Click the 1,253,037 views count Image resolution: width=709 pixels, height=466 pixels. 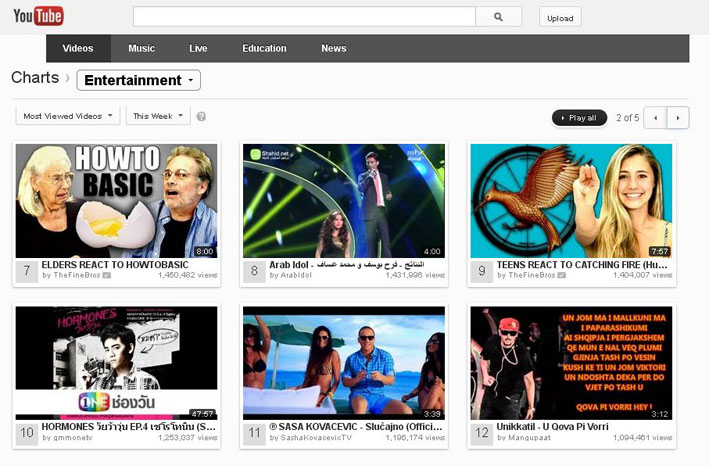(188, 438)
